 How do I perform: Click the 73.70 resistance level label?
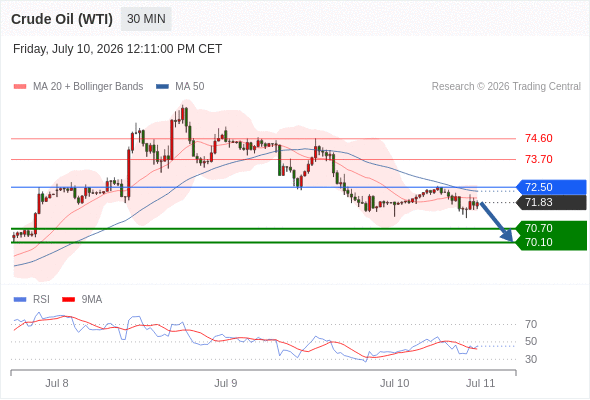(x=538, y=159)
